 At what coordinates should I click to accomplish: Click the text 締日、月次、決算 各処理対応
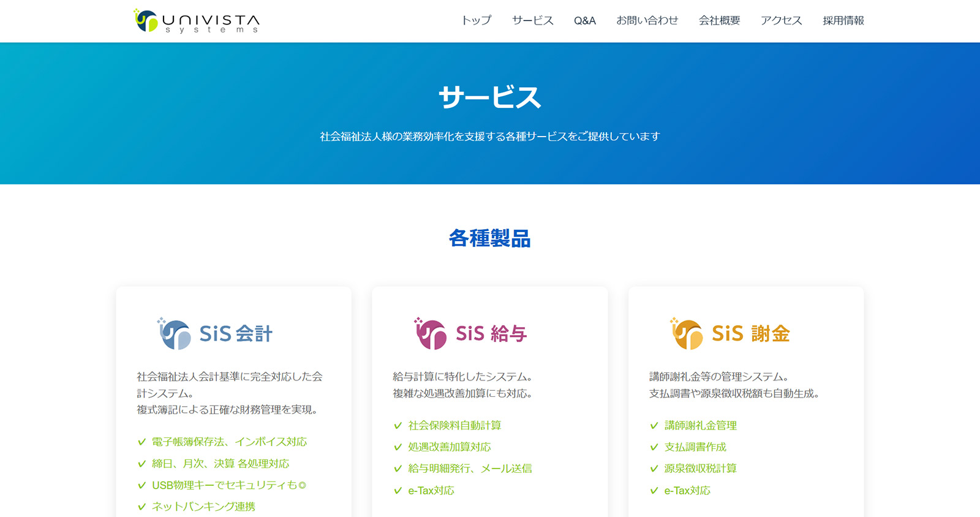pos(221,464)
